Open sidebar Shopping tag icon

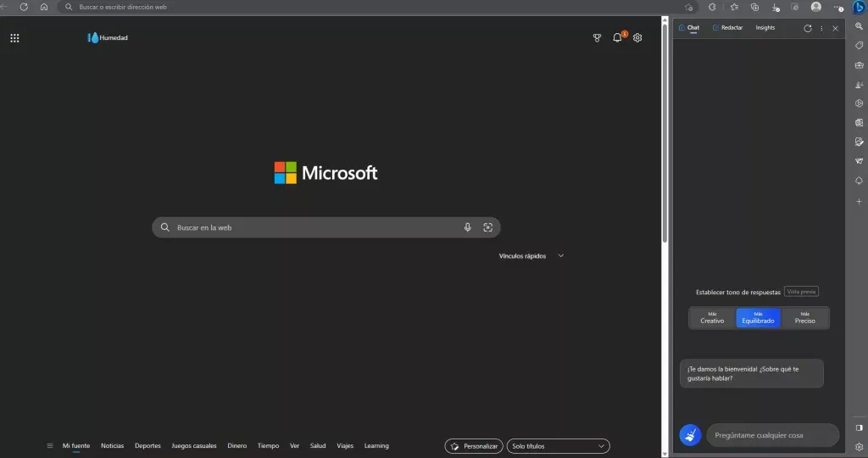(860, 46)
